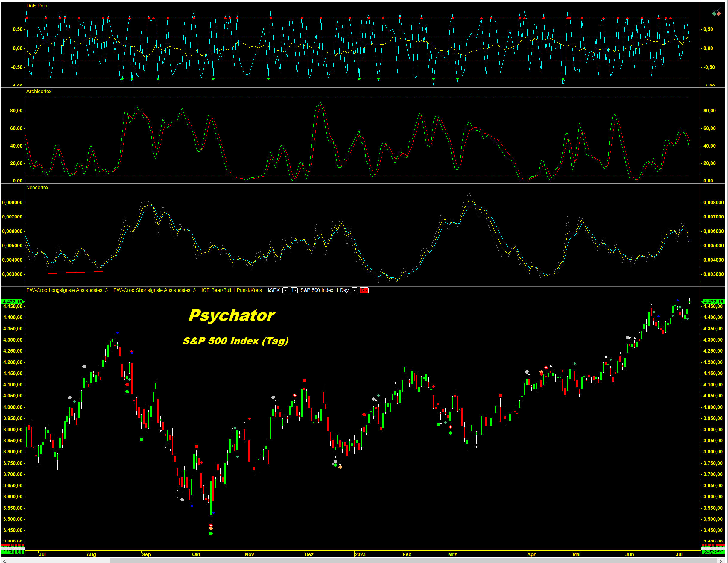Click the EW-Croc Shortsignale Abstandstest 3 label

(154, 290)
